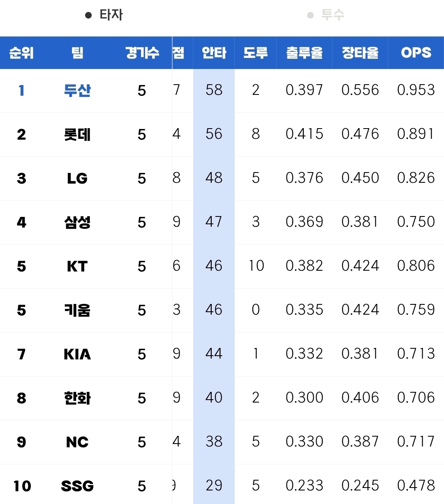Select the 롯데 team row
Image resolution: width=444 pixels, height=504 pixels.
click(x=77, y=134)
